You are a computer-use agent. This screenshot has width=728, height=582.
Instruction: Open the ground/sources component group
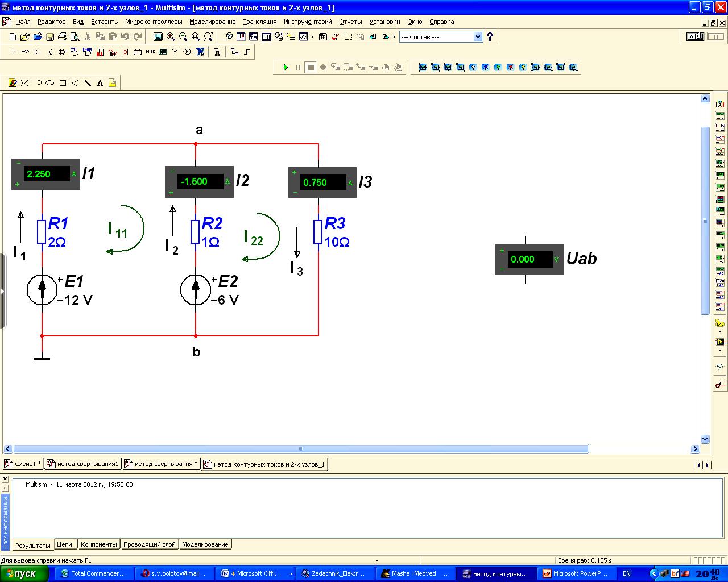pos(13,52)
